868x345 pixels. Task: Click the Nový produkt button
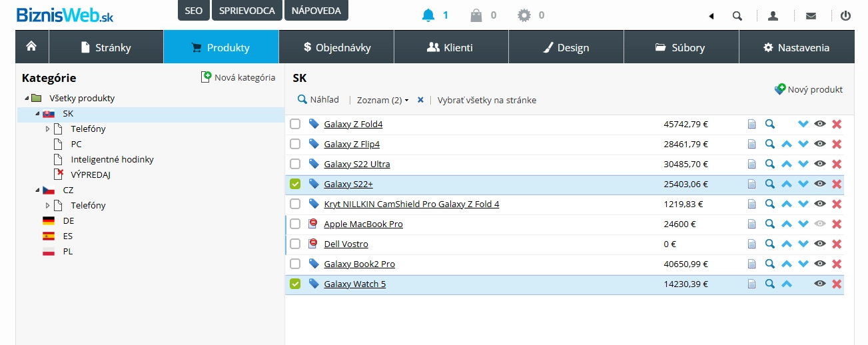click(x=809, y=89)
